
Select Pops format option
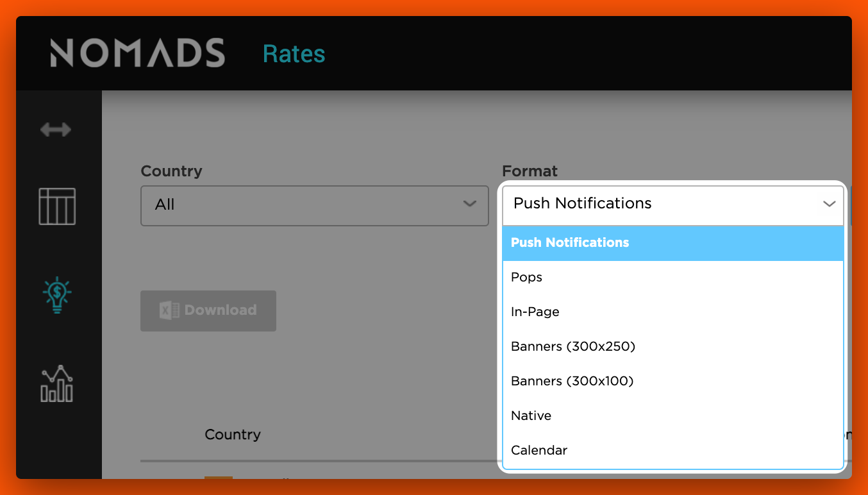[672, 278]
